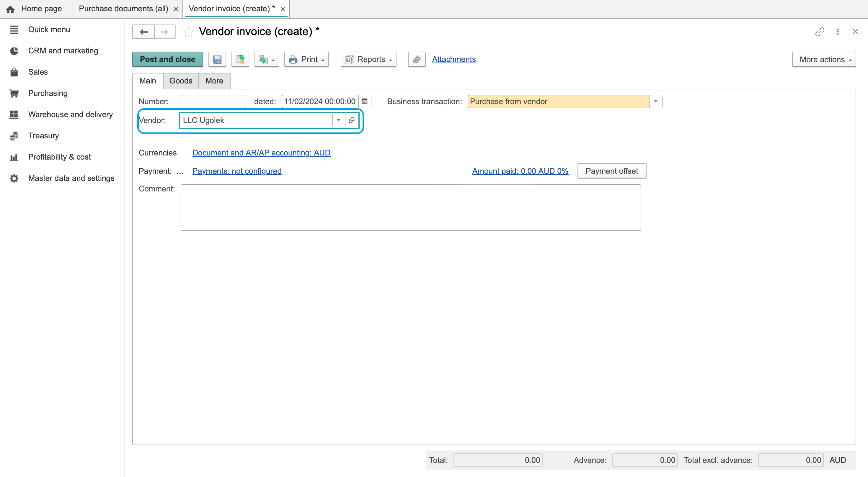
Task: Open the Warehouse and delivery section
Action: click(x=71, y=114)
